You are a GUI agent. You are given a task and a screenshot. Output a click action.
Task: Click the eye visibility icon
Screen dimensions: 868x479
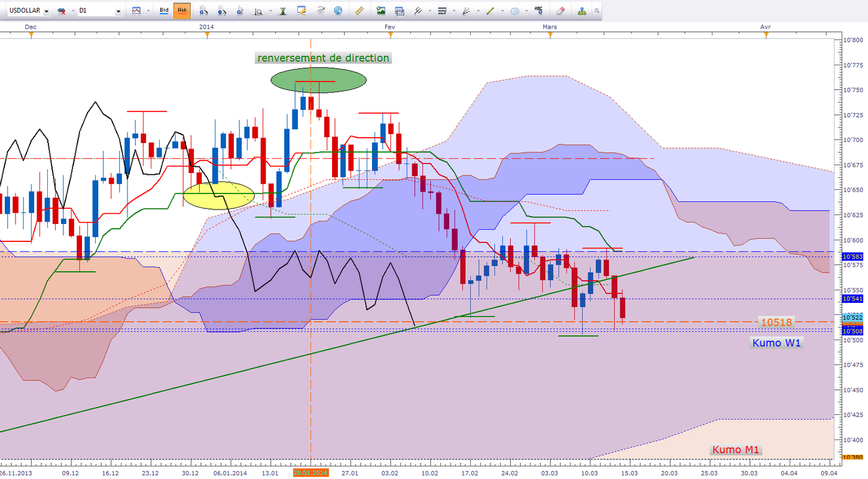321,11
